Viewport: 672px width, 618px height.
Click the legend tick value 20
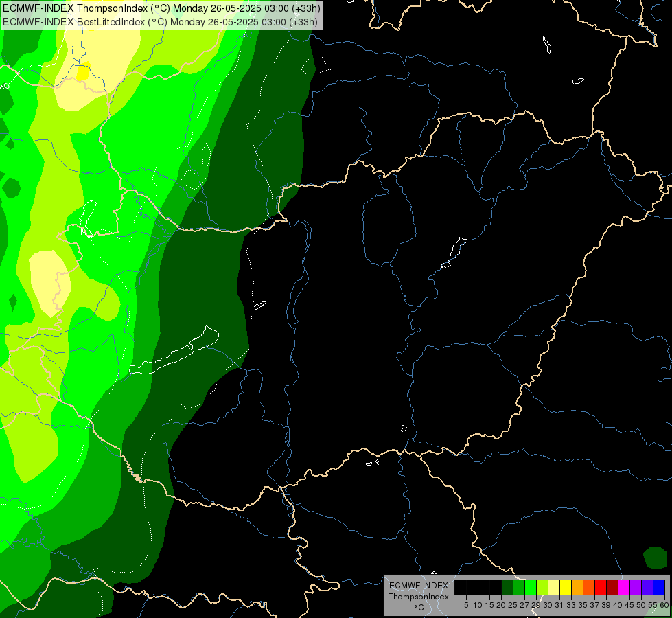501,605
